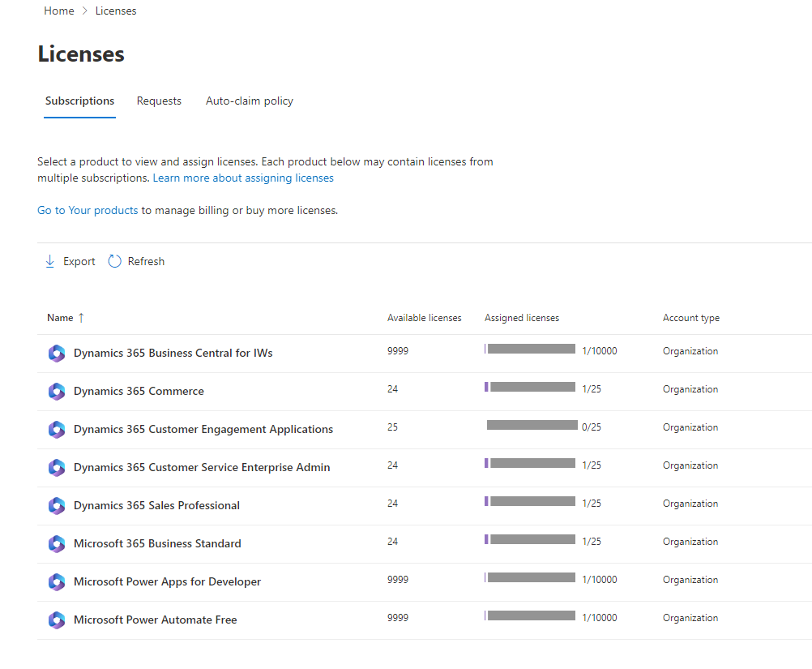812x669 pixels.
Task: Click the Available licenses column header
Action: point(424,318)
